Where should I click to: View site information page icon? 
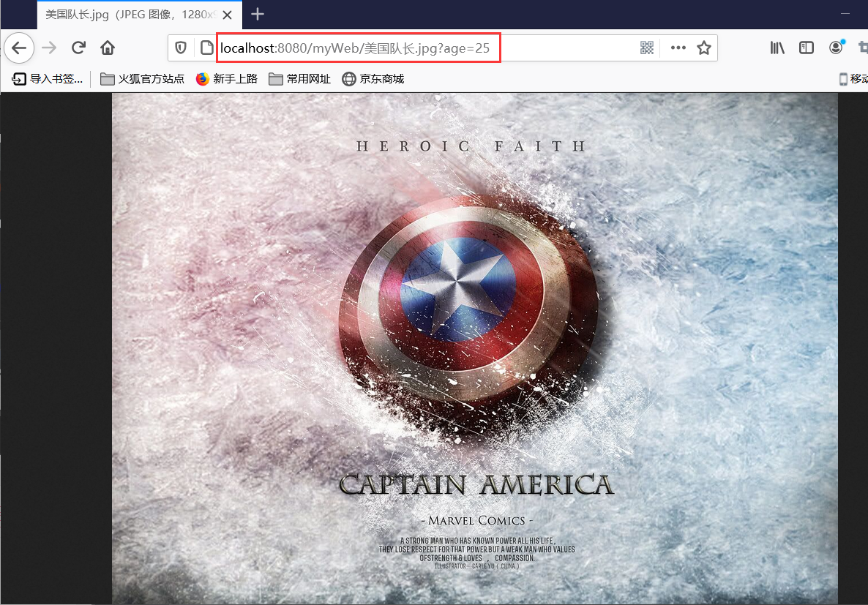pyautogui.click(x=206, y=48)
